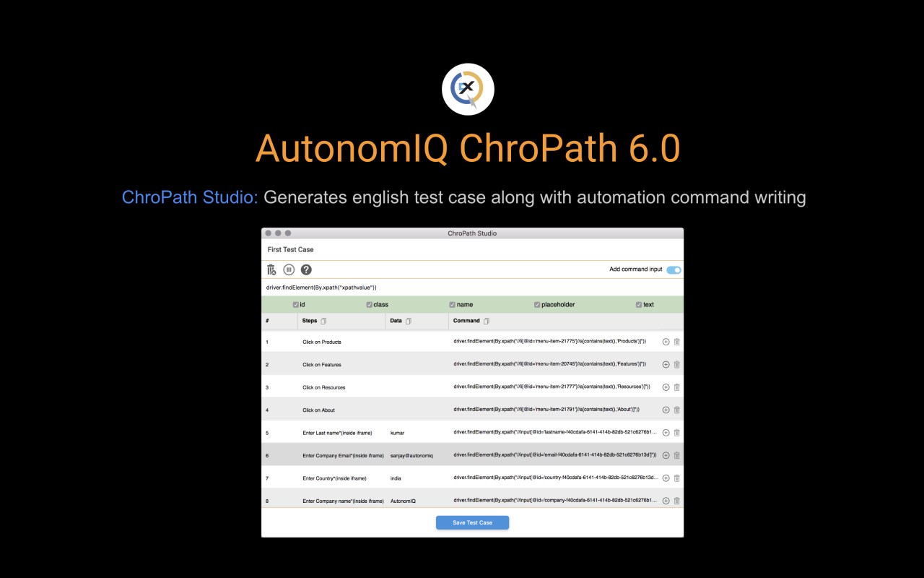Screen dimensions: 924x578
Task: Click the lastname input xpath command
Action: [x=555, y=433]
